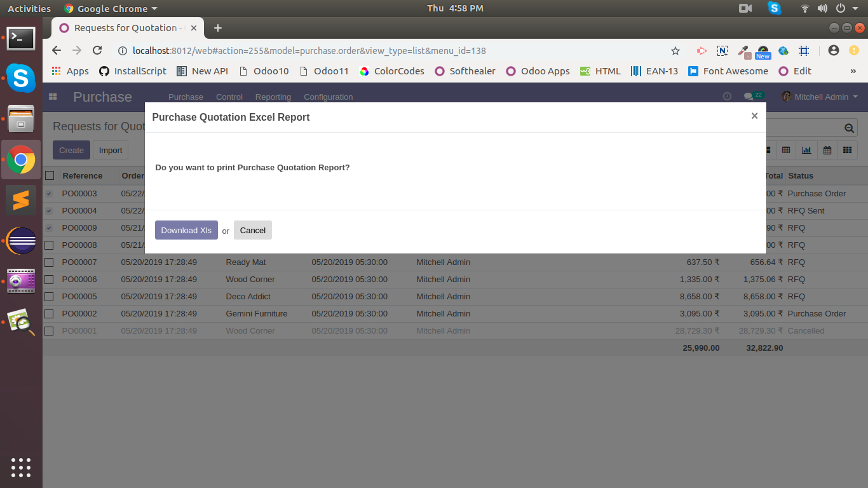Show Applications grid in the dock
The height and width of the screenshot is (488, 868).
(x=21, y=467)
